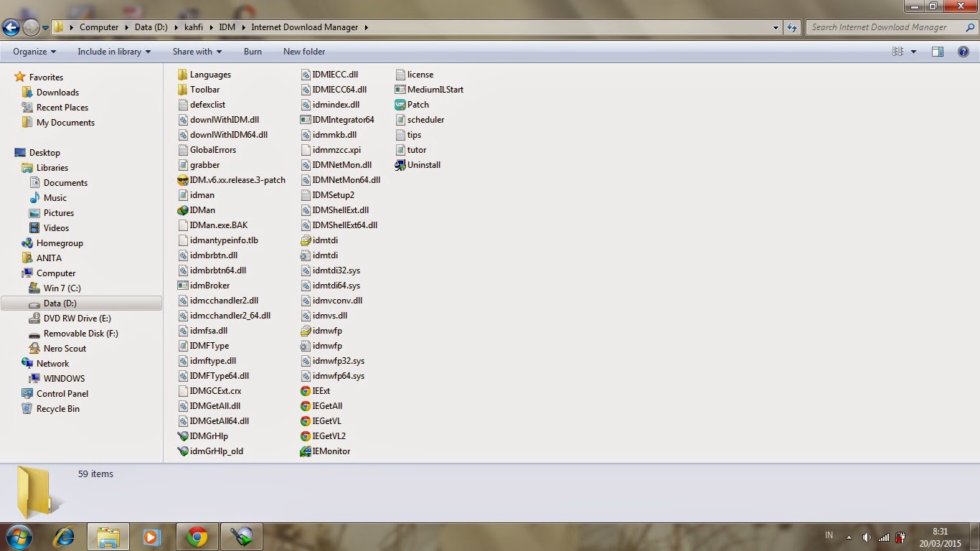Select DVD RW Drive (E:)
This screenshot has height=551, width=980.
coord(77,319)
